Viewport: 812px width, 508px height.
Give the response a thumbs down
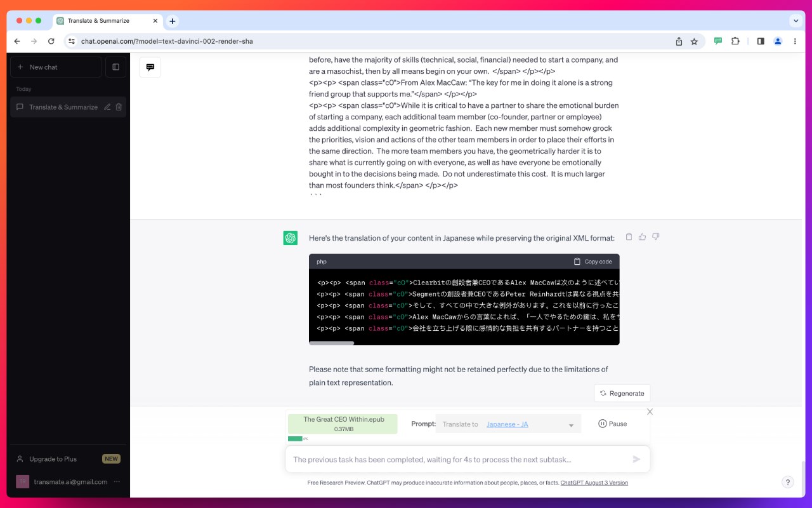pos(655,237)
